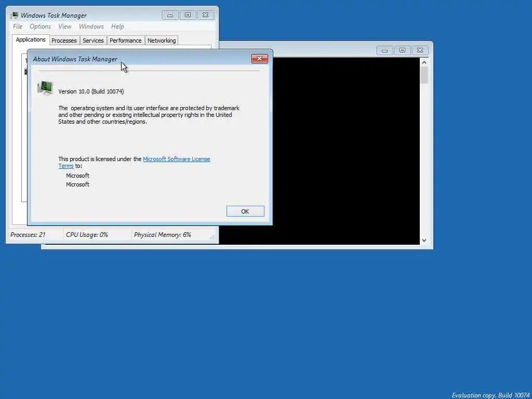Screen dimensions: 532x399
Task: Click the Version 10.0 (Build 10074) text
Action: 91,91
